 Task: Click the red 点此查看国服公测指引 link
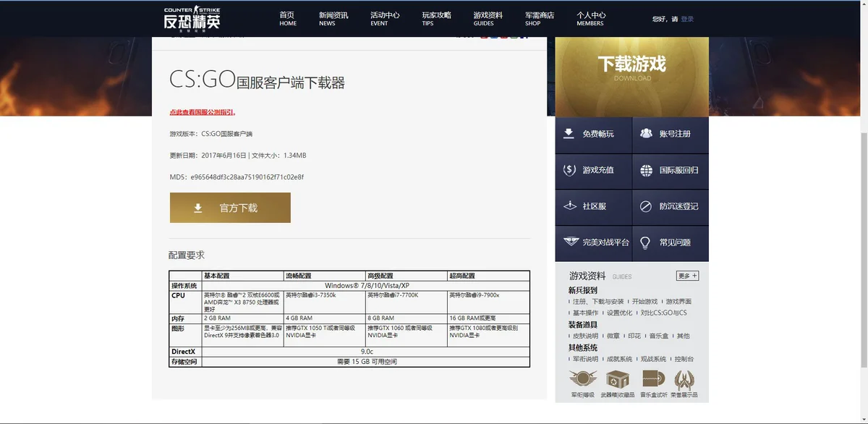203,112
